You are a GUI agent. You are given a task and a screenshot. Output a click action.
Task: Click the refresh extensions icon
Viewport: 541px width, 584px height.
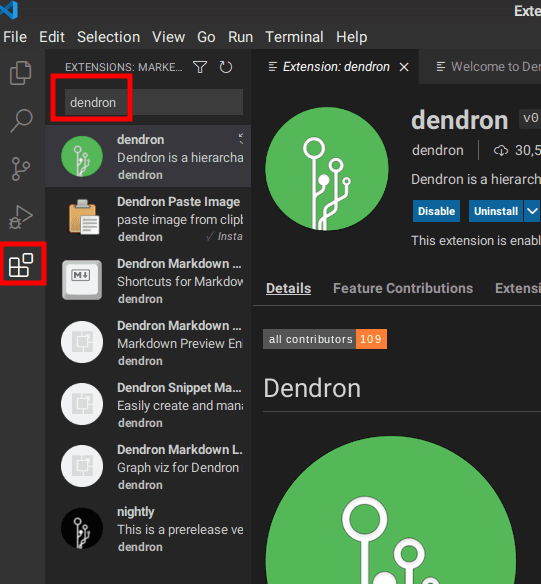point(226,67)
